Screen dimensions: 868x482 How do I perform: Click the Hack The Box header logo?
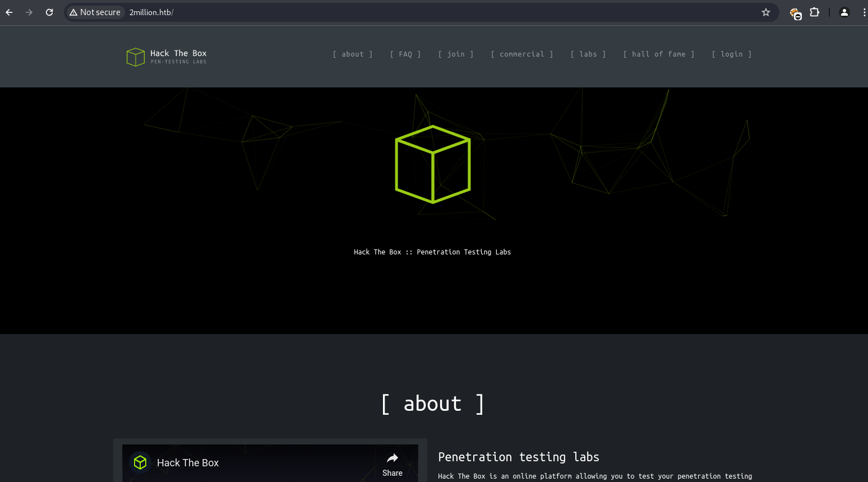point(167,57)
